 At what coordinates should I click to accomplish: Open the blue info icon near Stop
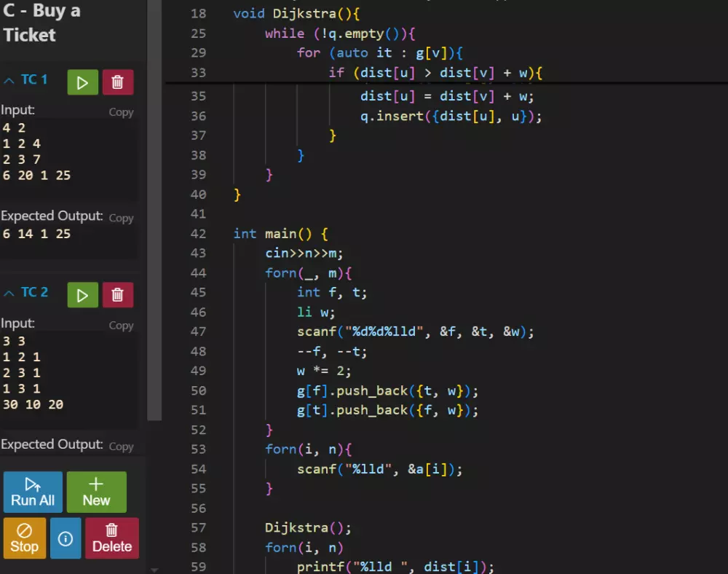tap(66, 538)
